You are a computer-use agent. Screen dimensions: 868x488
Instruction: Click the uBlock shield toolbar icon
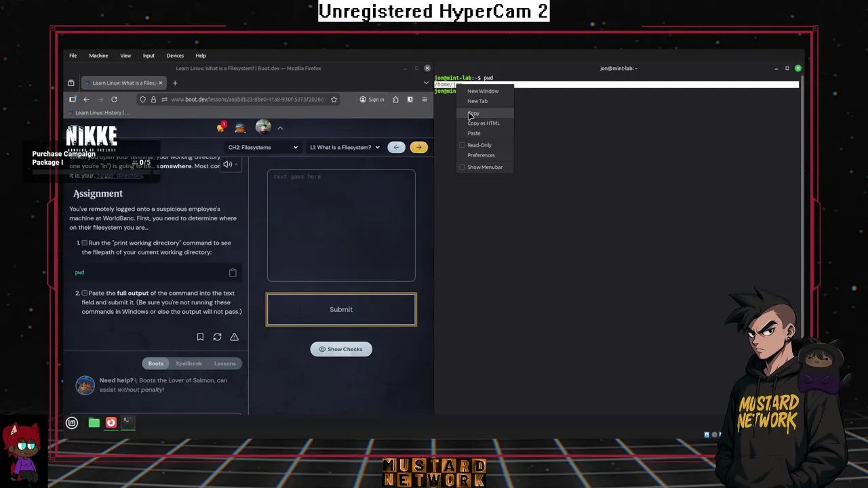click(x=410, y=100)
